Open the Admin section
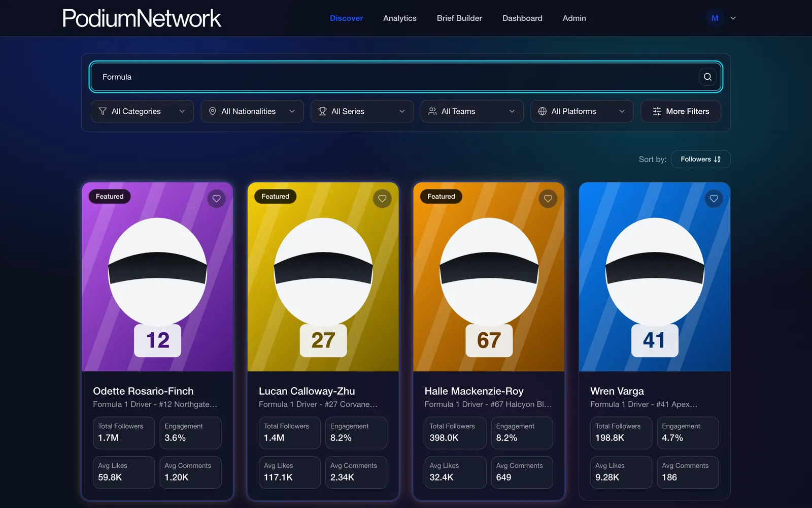The height and width of the screenshot is (508, 812). click(574, 18)
